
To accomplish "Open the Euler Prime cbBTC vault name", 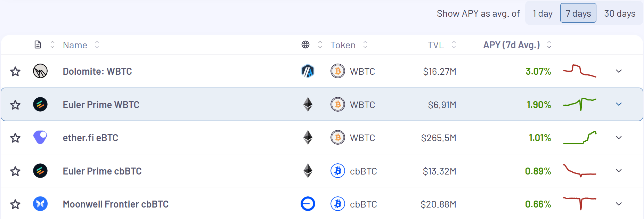I will pyautogui.click(x=102, y=171).
